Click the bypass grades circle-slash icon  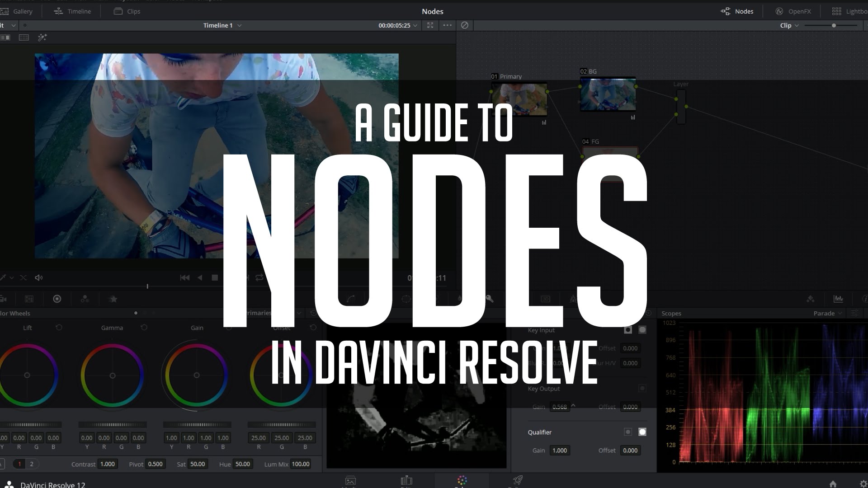(464, 25)
